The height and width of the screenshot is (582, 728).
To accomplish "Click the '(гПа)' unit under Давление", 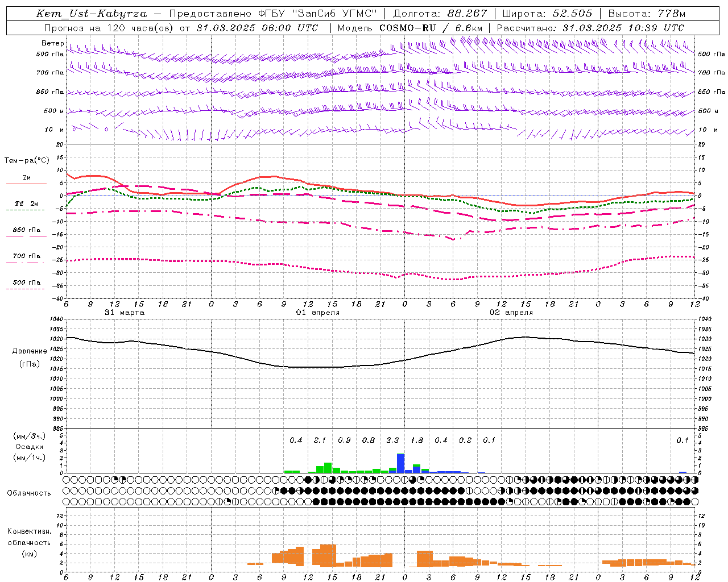I will click(x=30, y=364).
